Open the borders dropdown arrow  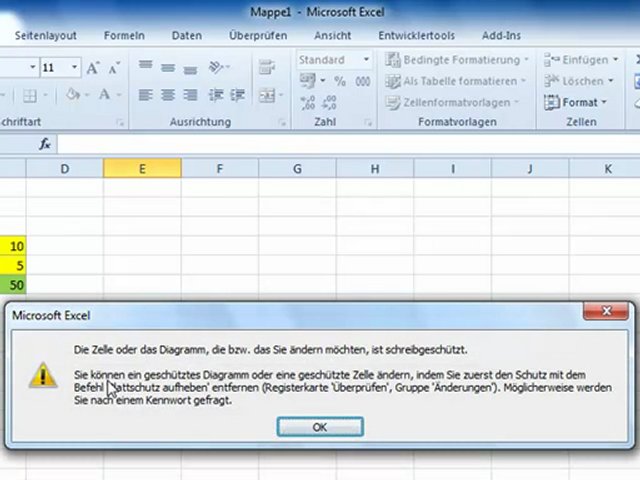[x=47, y=96]
